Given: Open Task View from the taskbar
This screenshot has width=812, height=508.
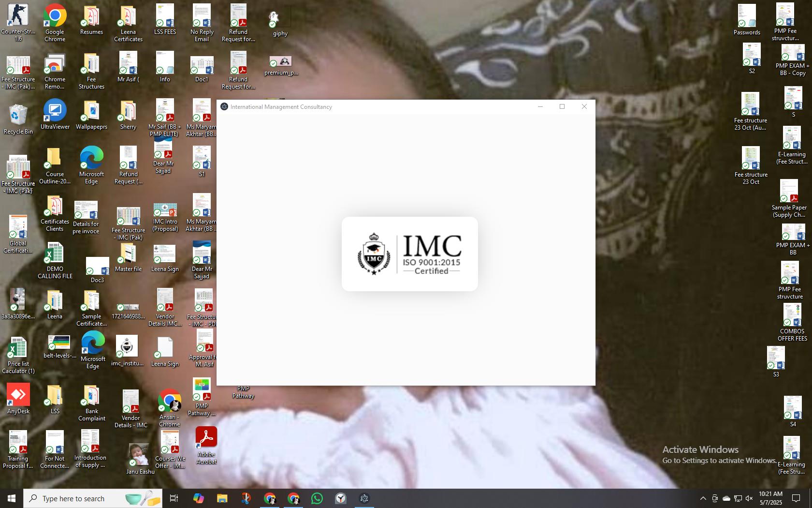Looking at the screenshot, I should (x=174, y=498).
